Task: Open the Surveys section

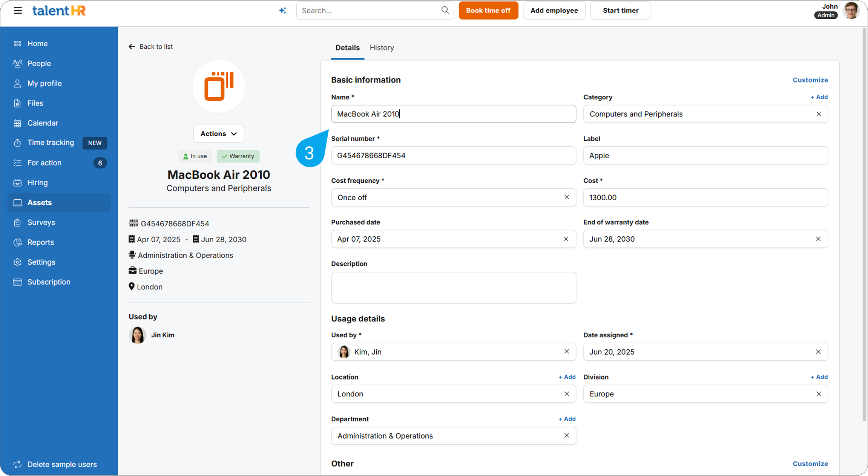Action: click(59, 222)
